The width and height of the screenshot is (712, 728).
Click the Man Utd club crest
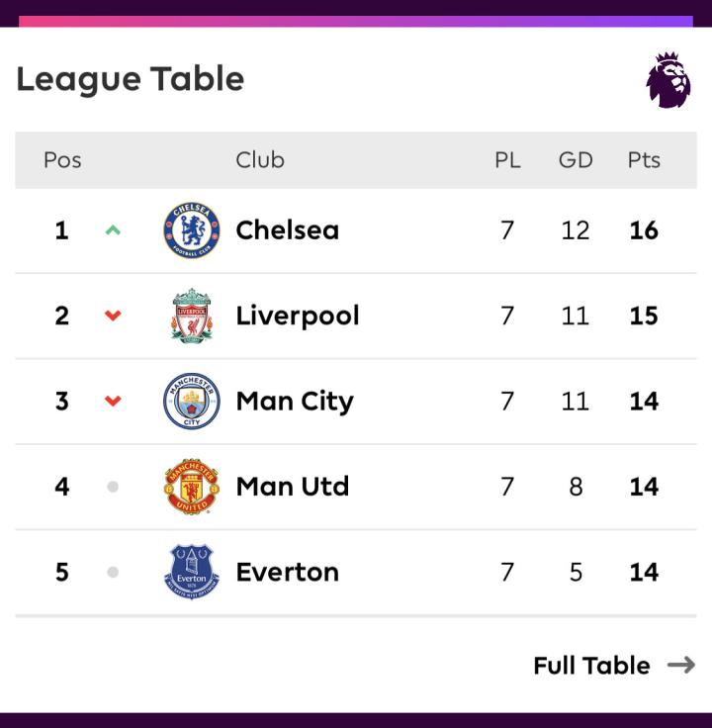point(192,487)
